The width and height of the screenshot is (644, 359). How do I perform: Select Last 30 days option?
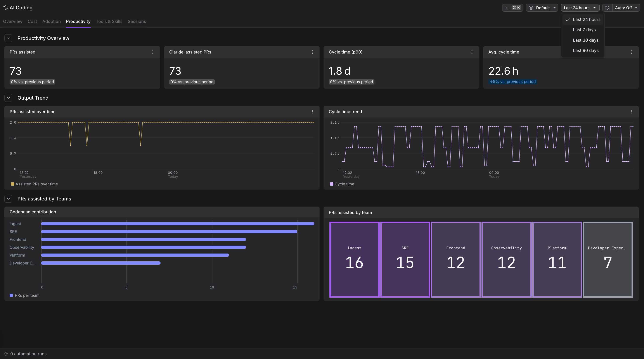583,40
